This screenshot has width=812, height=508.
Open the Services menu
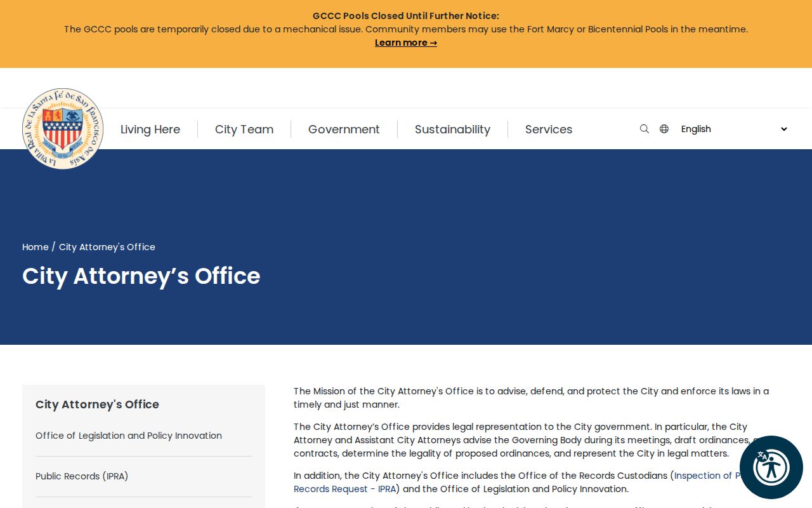pyautogui.click(x=549, y=130)
